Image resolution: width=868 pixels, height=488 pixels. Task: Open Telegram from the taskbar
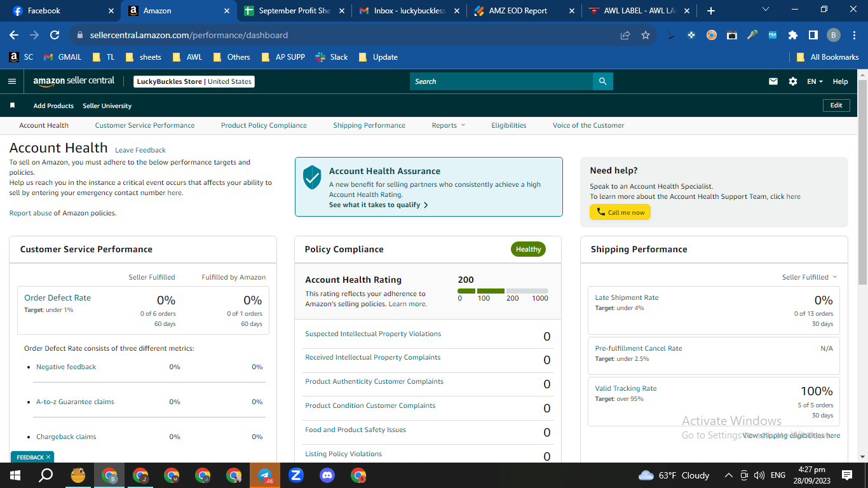(265, 475)
